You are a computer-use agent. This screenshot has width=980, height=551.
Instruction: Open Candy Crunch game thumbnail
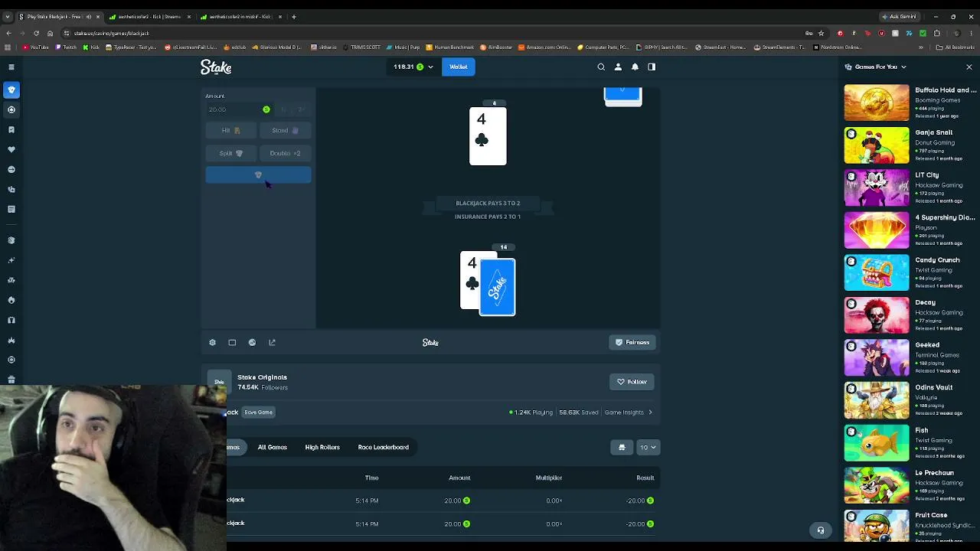[x=877, y=273]
